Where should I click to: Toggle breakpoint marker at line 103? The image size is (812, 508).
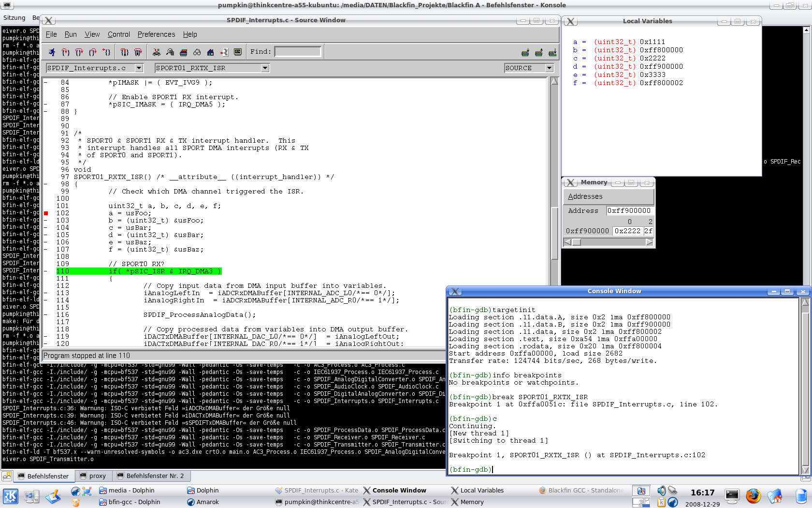(x=46, y=221)
